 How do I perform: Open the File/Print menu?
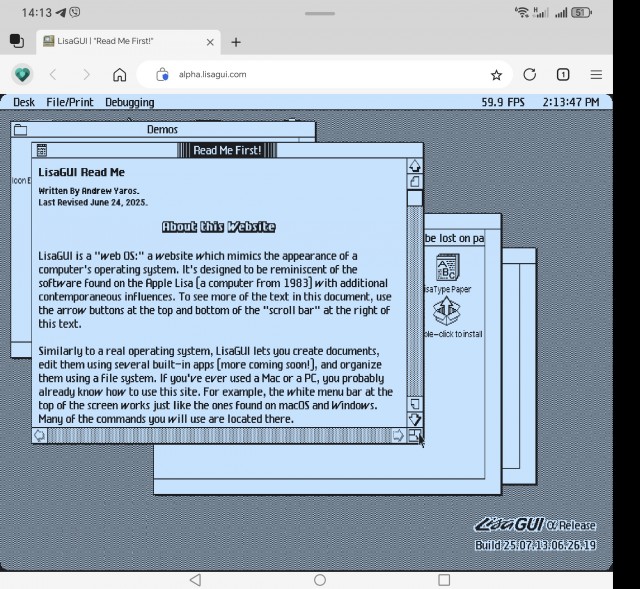point(70,102)
